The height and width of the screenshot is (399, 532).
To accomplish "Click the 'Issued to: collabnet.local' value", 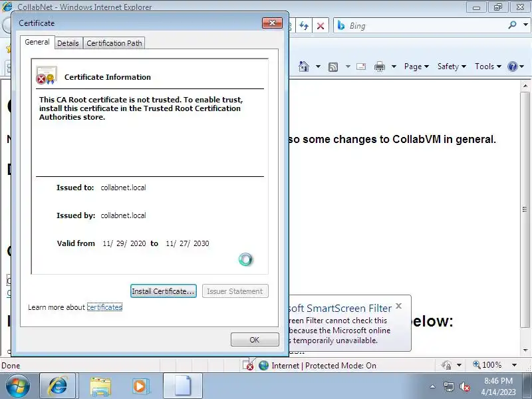I will [123, 188].
